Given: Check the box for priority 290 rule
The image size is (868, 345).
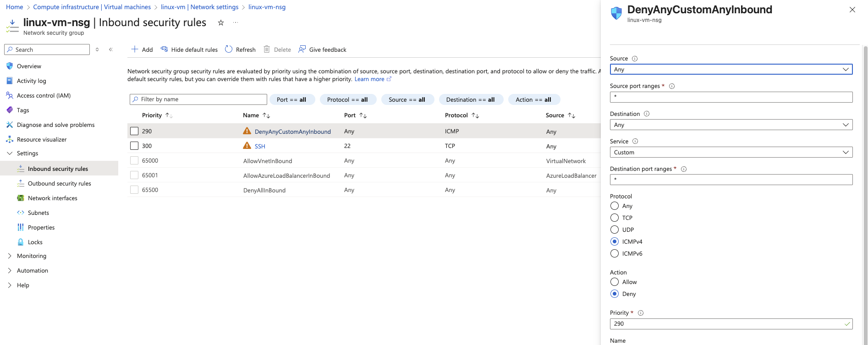Looking at the screenshot, I should 134,131.
